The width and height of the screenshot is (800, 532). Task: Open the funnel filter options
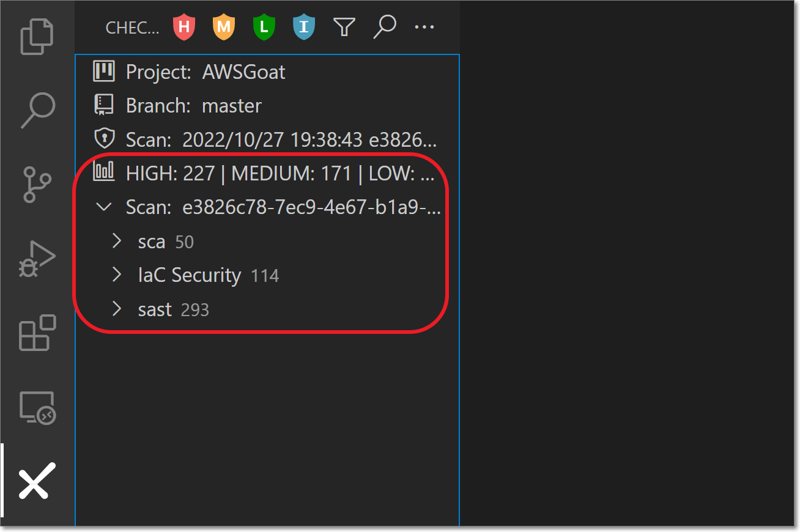pyautogui.click(x=344, y=28)
